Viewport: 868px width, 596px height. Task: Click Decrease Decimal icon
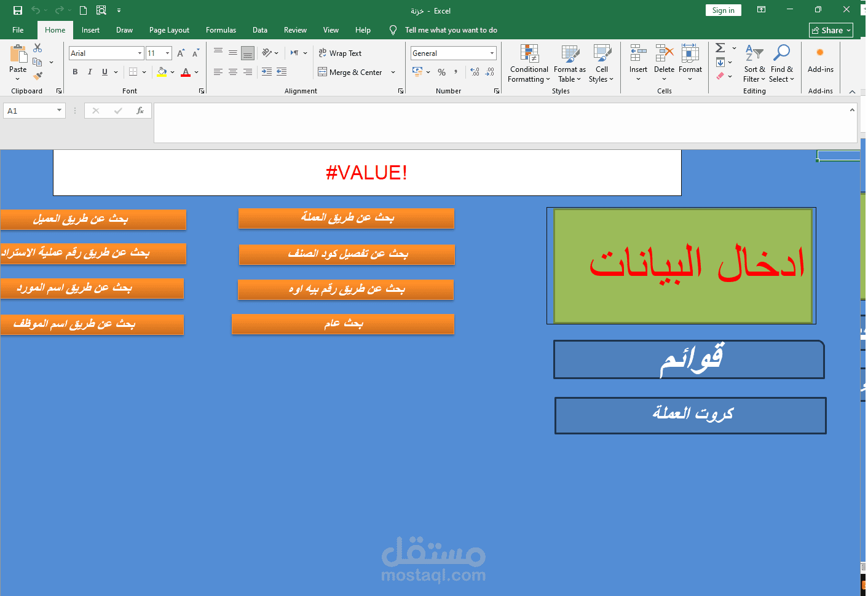490,72
